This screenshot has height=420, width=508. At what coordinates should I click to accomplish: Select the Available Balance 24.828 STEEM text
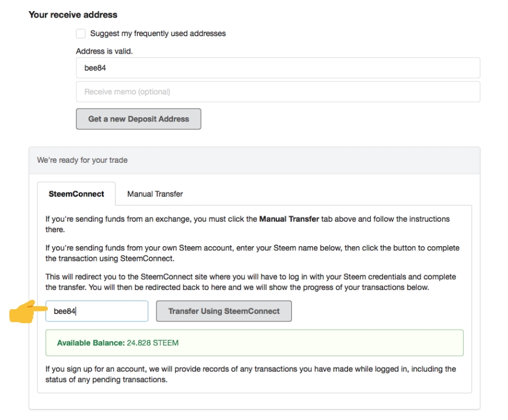(x=117, y=343)
